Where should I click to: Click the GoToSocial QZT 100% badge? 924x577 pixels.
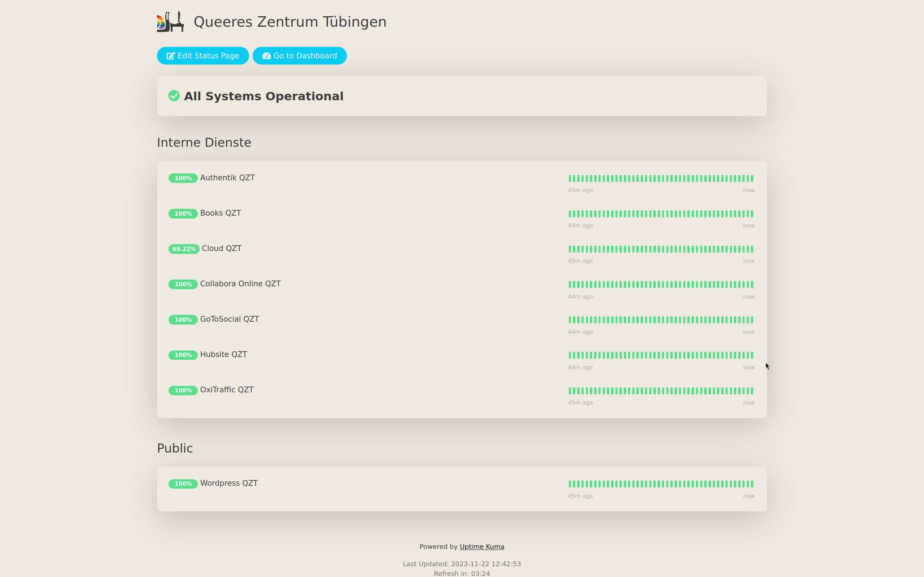point(183,320)
